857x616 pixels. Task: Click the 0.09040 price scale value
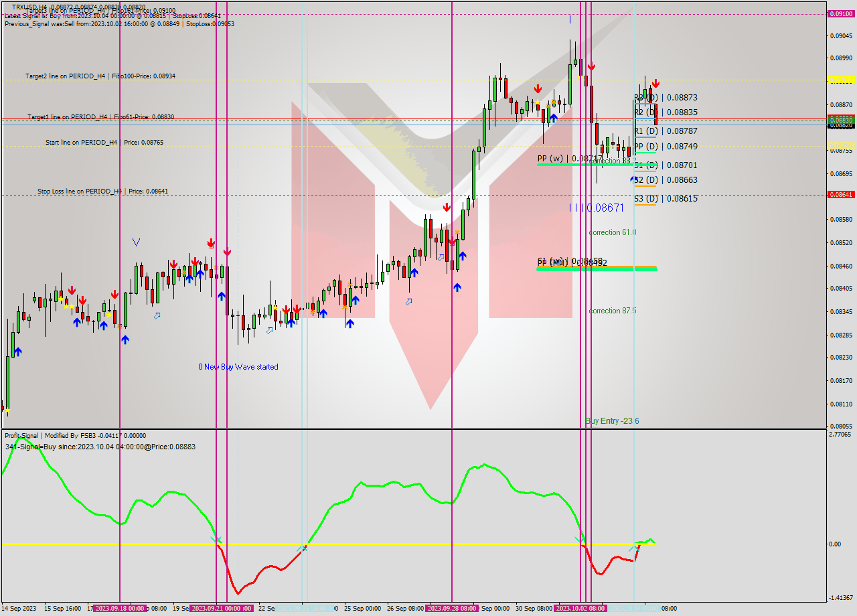click(841, 35)
